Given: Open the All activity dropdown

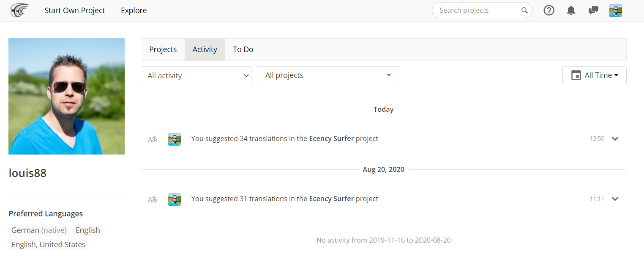Looking at the screenshot, I should coord(196,75).
